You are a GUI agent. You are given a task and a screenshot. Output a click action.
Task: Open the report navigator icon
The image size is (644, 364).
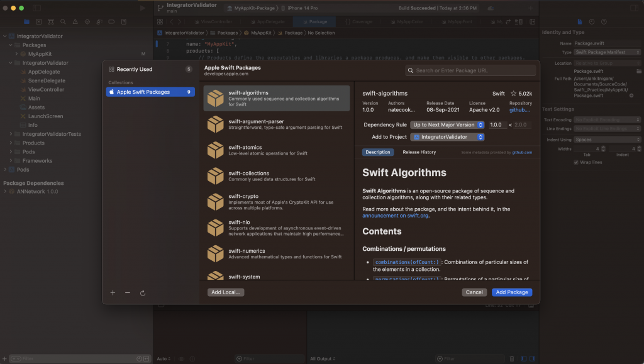coord(124,22)
